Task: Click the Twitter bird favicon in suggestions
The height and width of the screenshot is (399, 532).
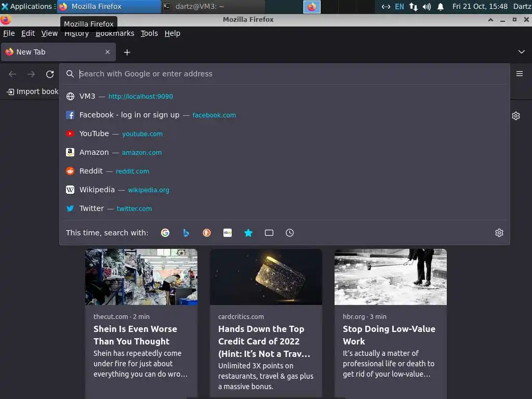Action: [70, 208]
